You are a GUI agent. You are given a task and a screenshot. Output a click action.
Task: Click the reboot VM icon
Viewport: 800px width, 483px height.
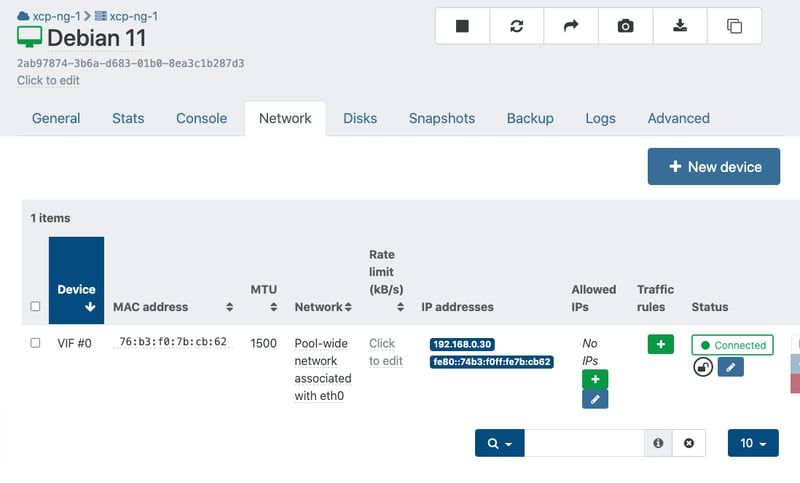(516, 26)
